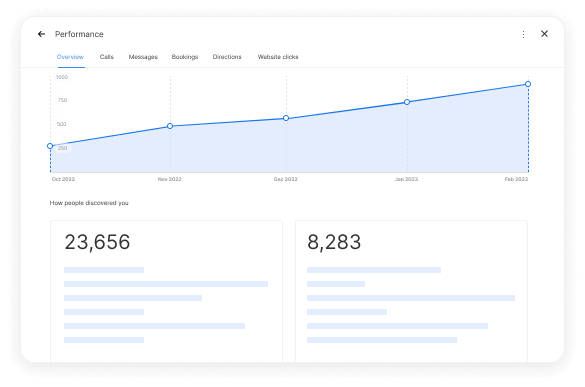Click the Feb 2023 axis label
Screen dimensions: 585x387
516,179
